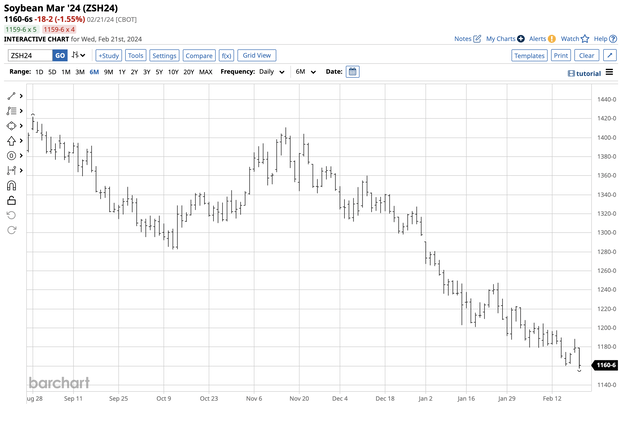Click the bid quote 1159-6 x 5

pos(21,29)
